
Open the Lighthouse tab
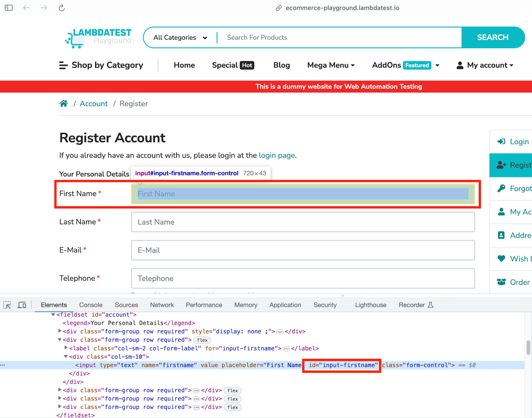[x=371, y=305]
